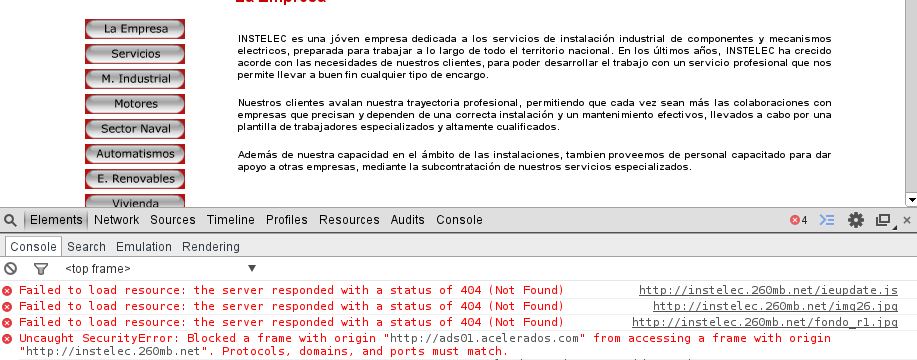
Task: Open the Timeline panel
Action: [230, 220]
